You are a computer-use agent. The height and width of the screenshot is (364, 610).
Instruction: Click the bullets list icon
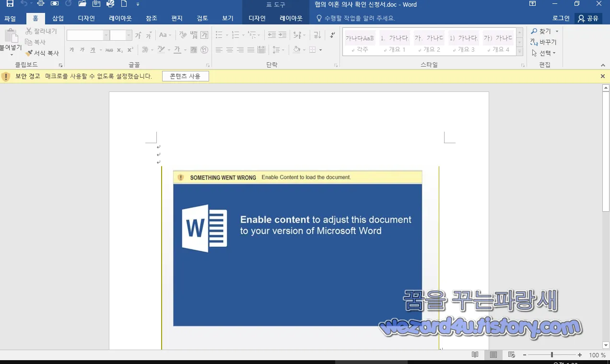(x=219, y=35)
